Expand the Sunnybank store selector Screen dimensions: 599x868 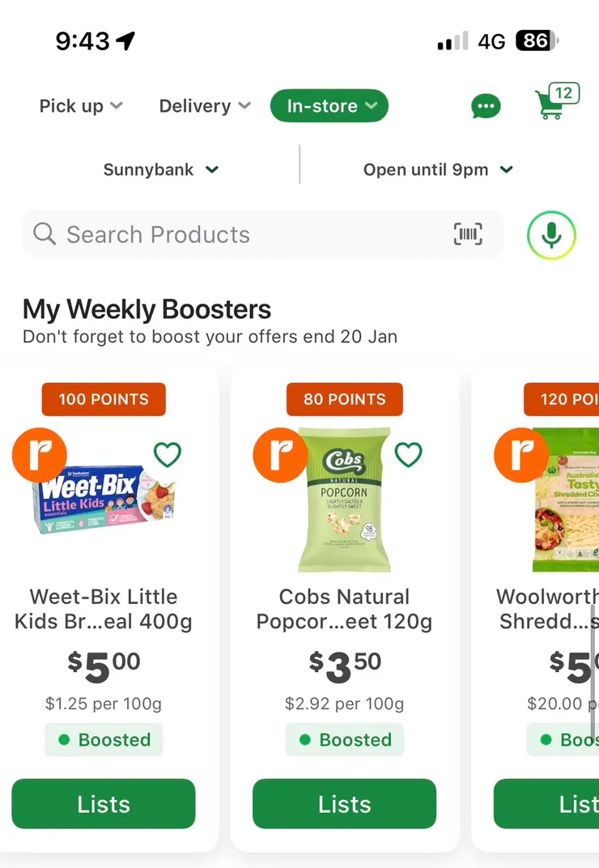click(161, 170)
